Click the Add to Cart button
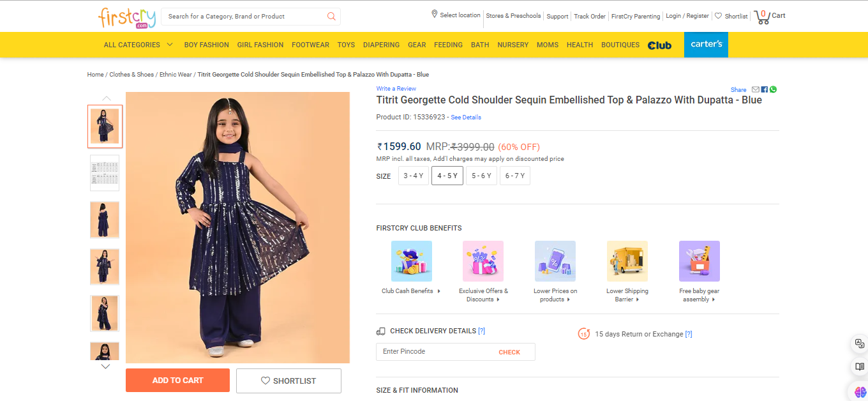The width and height of the screenshot is (868, 401). tap(177, 381)
